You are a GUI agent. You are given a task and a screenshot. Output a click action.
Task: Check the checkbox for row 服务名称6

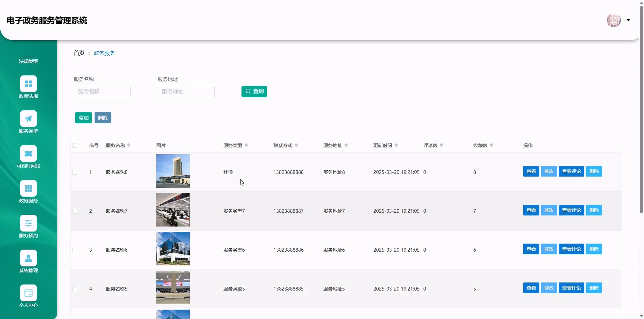[75, 250]
